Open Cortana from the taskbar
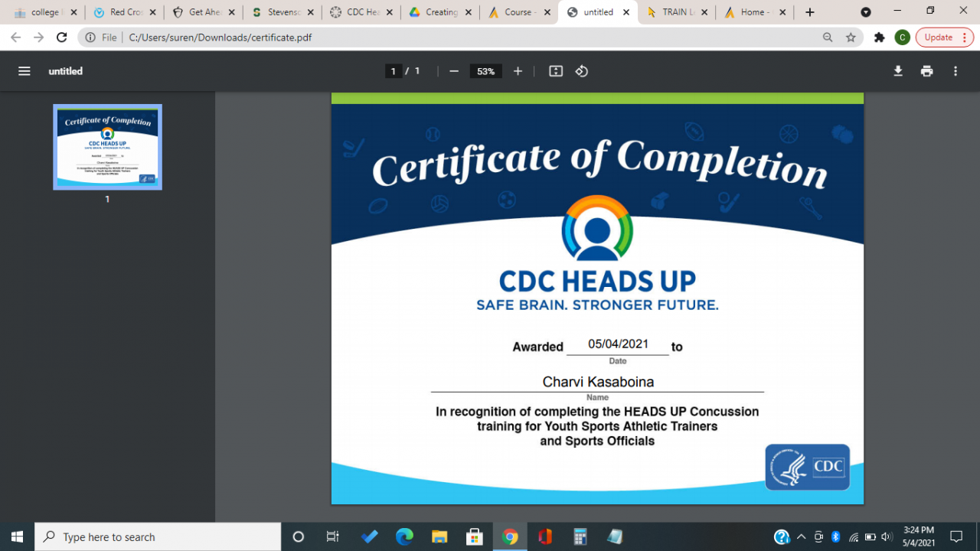The image size is (980, 551). tap(299, 536)
